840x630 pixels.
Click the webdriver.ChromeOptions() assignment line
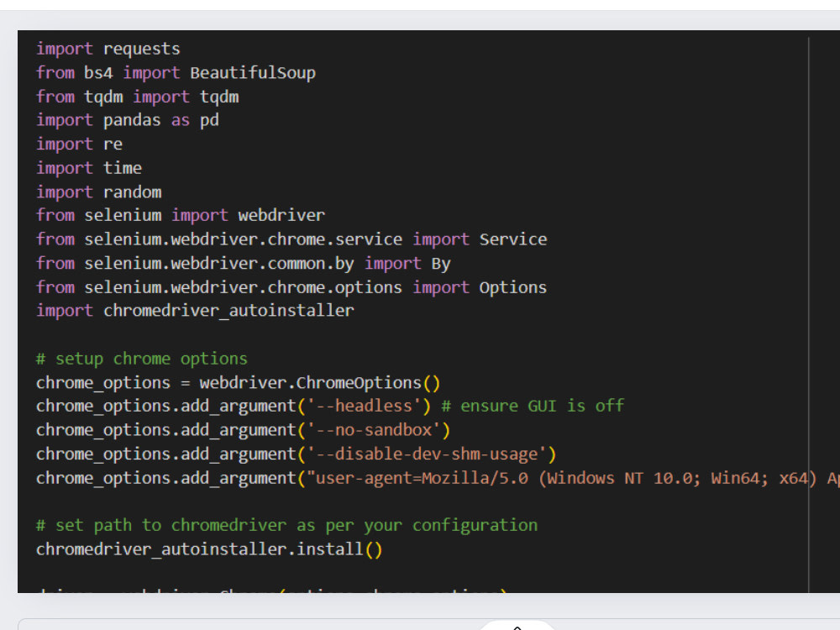239,383
